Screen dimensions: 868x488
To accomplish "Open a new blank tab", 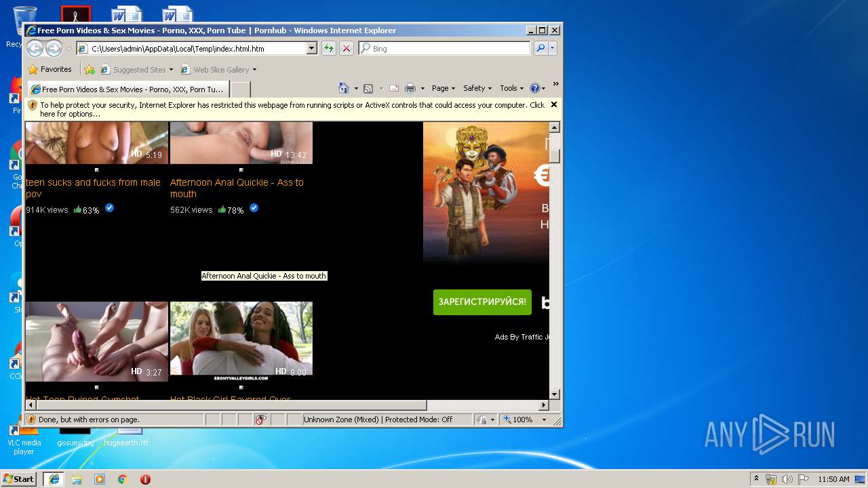I will click(x=241, y=89).
